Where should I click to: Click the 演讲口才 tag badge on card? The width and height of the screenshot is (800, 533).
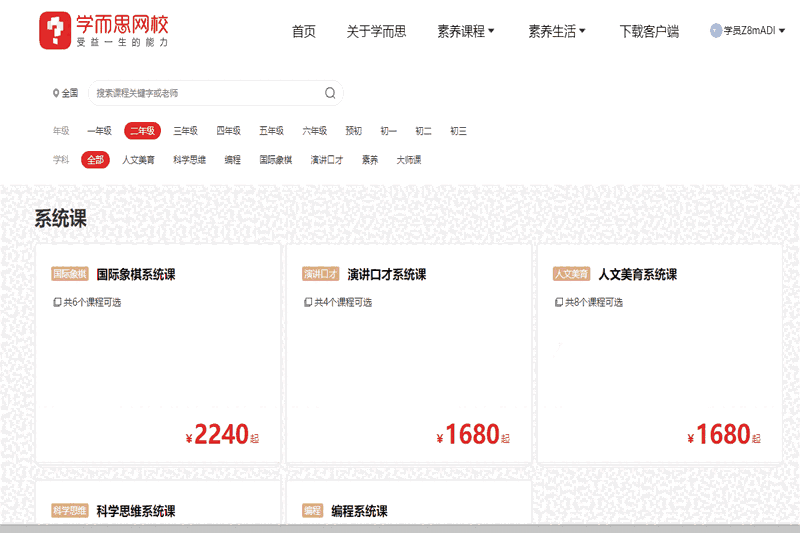click(x=320, y=274)
